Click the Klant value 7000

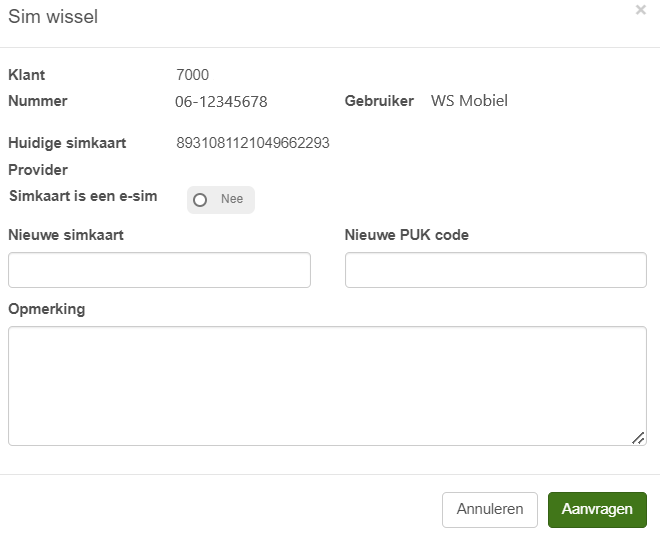pyautogui.click(x=192, y=75)
